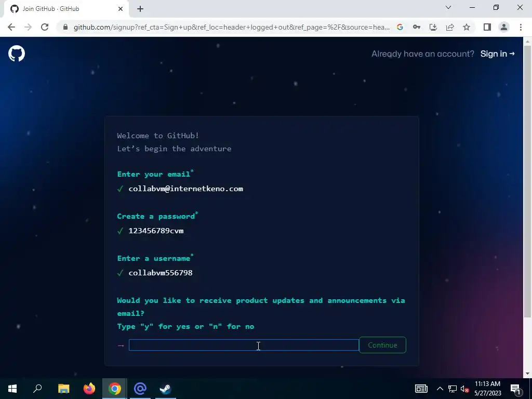The height and width of the screenshot is (399, 532).
Task: Show hidden system tray icons
Action: coord(440,389)
